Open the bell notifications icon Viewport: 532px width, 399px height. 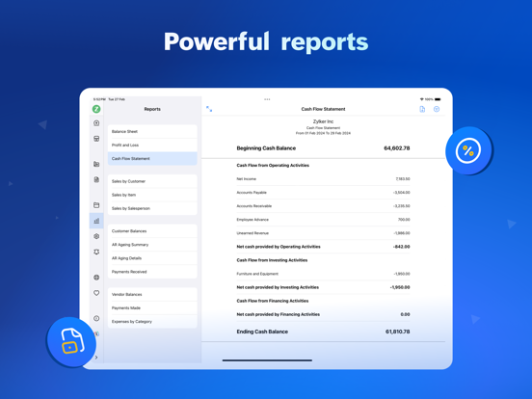(x=96, y=252)
